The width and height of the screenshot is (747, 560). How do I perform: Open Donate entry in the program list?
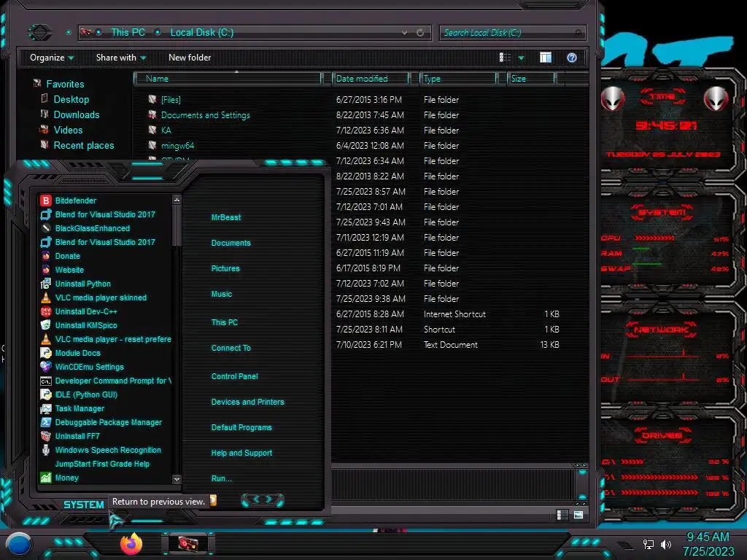pos(68,256)
